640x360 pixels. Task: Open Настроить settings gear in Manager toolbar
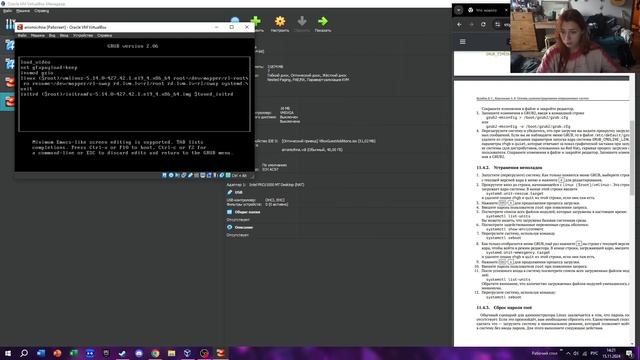point(280,24)
